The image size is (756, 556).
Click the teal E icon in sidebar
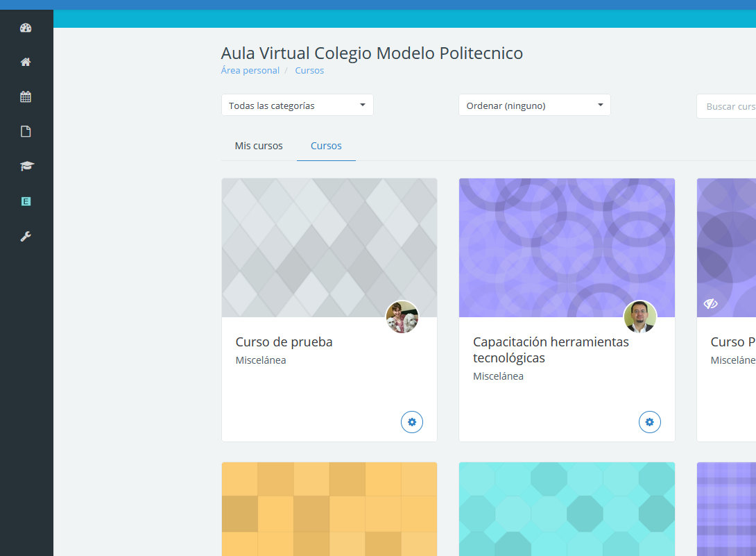coord(26,201)
